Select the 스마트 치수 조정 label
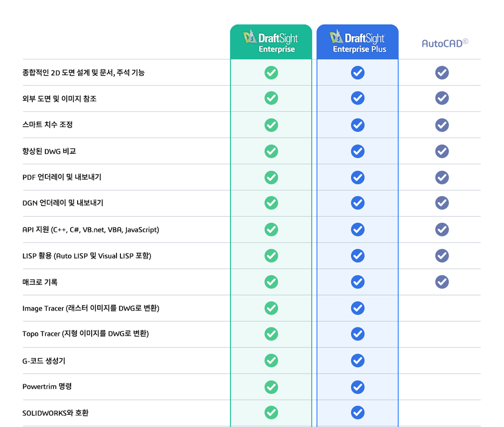Viewport: 504px width, 427px height. pyautogui.click(x=47, y=125)
